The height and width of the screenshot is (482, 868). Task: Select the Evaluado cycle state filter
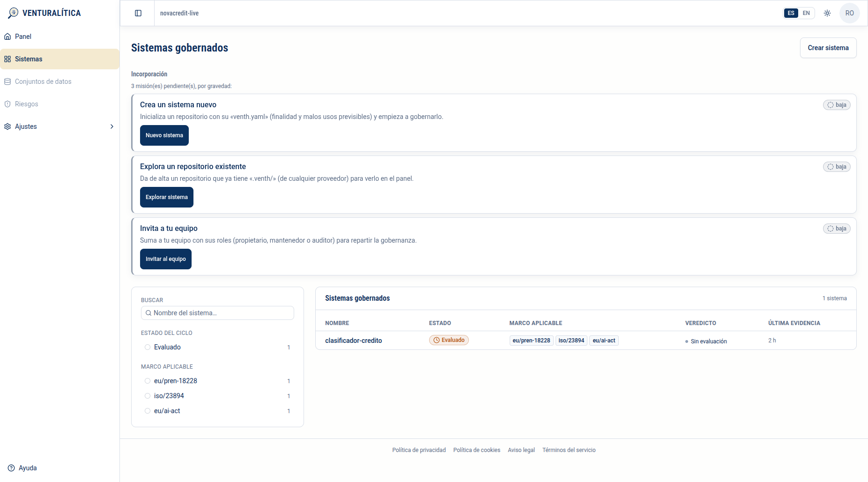(217, 347)
